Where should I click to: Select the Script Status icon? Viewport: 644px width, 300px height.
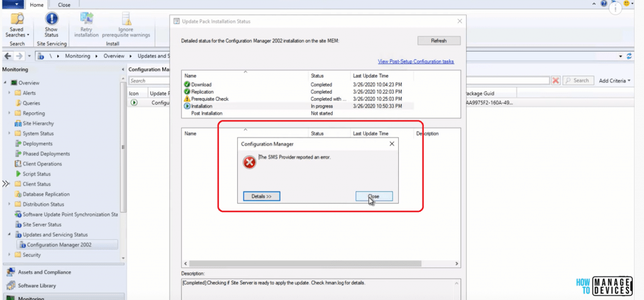coord(18,174)
